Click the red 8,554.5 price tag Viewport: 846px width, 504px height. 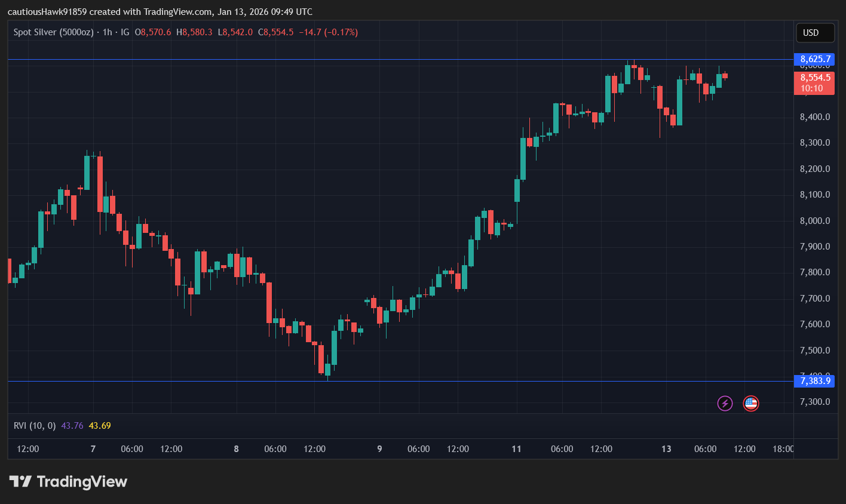tap(814, 78)
